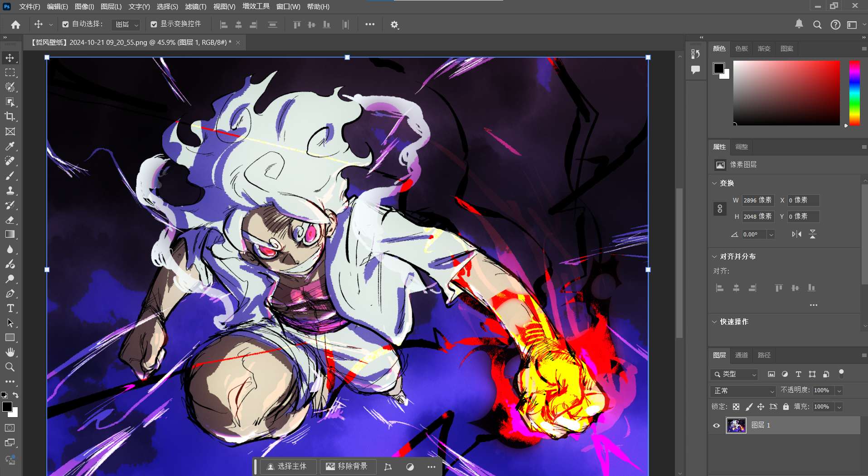This screenshot has width=868, height=476.
Task: Select the Path Selection tool
Action: 10,323
